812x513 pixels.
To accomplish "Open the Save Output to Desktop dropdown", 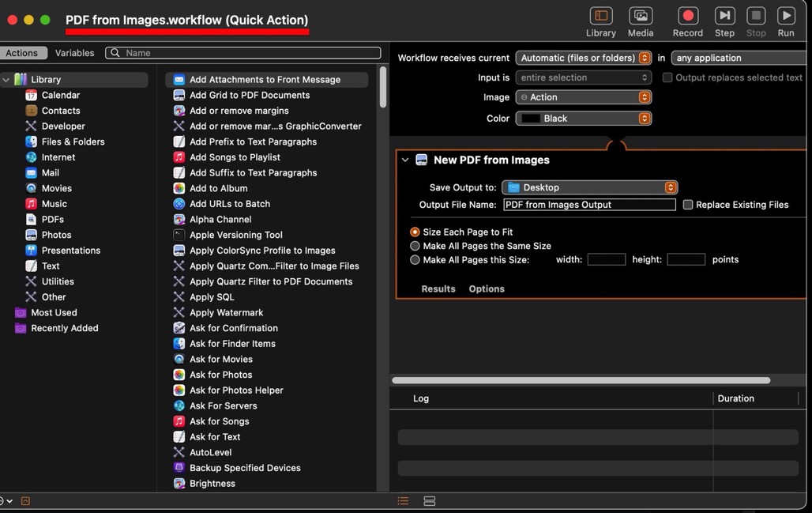I will pyautogui.click(x=589, y=188).
